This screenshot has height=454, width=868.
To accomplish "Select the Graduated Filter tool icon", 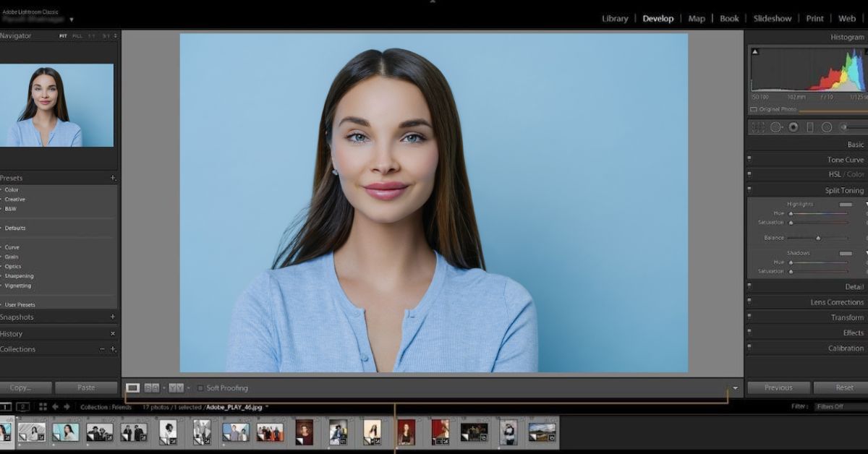I will (810, 127).
